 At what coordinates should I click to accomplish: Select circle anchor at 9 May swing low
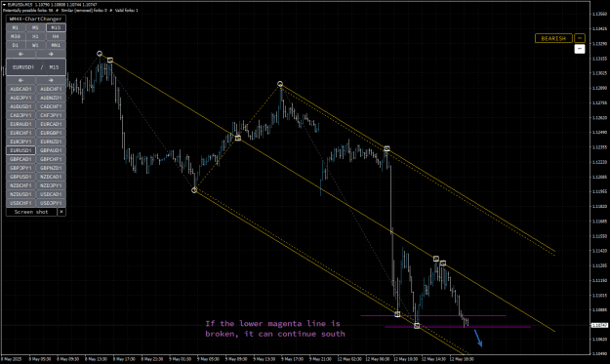pyautogui.click(x=194, y=189)
